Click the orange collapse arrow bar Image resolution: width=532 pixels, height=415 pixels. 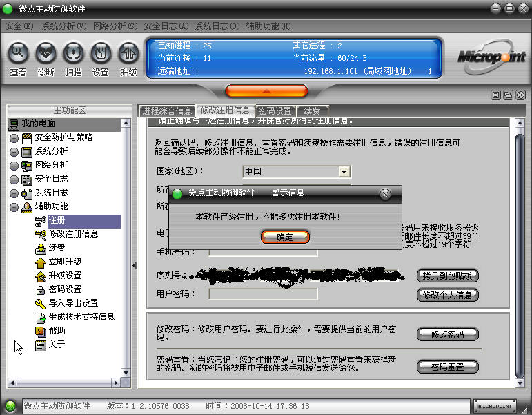(x=266, y=91)
